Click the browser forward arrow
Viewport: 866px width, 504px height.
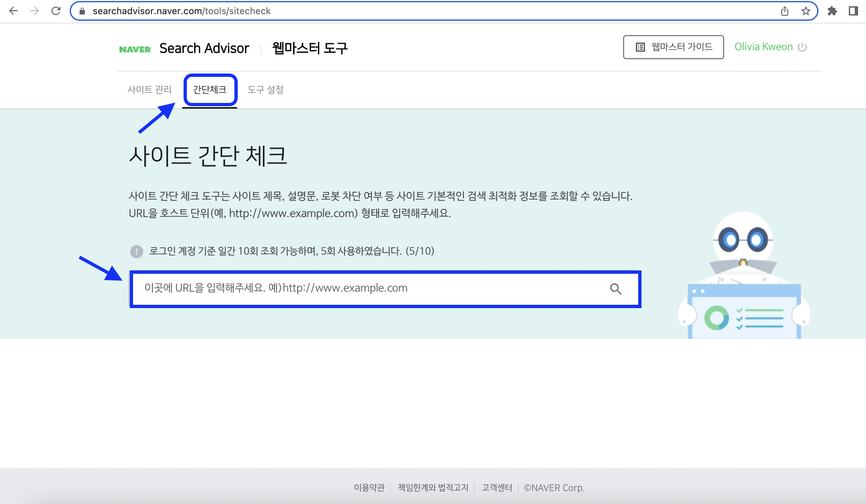[x=34, y=11]
